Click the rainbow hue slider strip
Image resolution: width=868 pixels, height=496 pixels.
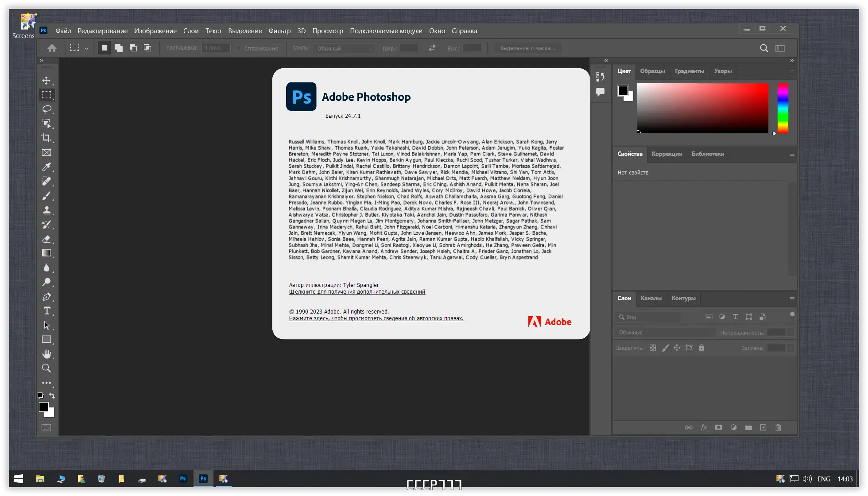[x=783, y=108]
